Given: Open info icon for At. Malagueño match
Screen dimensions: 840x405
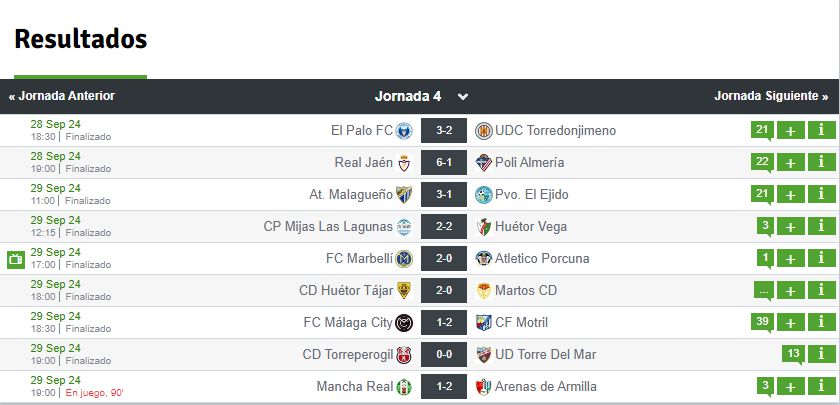Looking at the screenshot, I should click(822, 194).
